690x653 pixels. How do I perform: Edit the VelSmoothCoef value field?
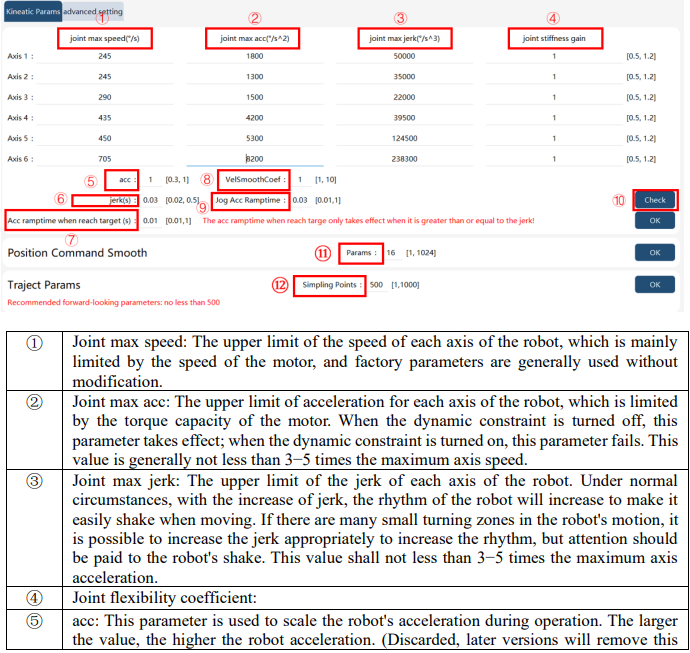[300, 180]
